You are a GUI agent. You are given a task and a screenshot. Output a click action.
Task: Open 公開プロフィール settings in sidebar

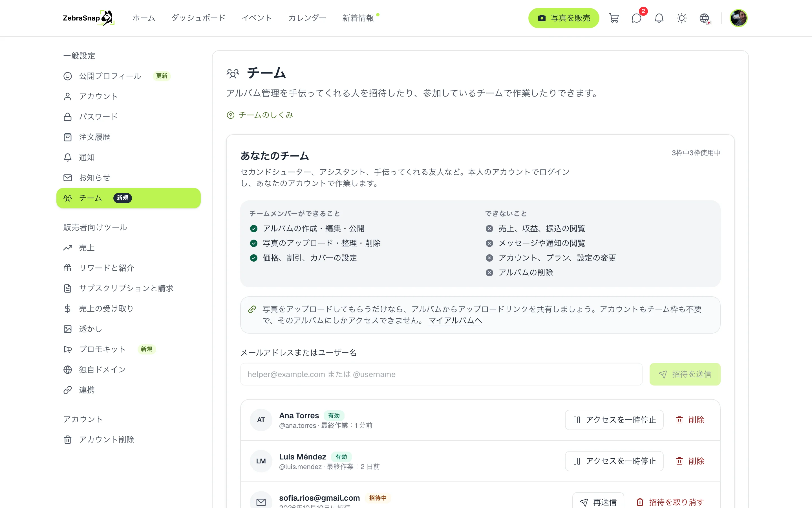(x=129, y=76)
